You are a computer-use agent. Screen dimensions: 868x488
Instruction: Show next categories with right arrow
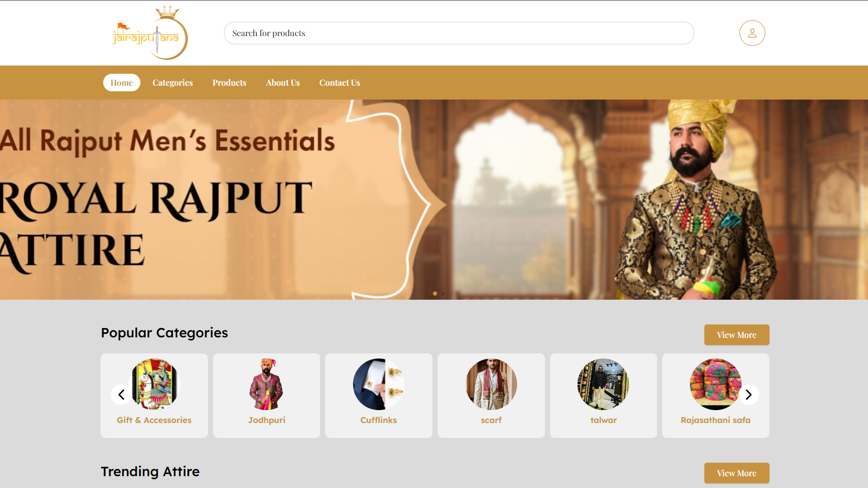749,395
